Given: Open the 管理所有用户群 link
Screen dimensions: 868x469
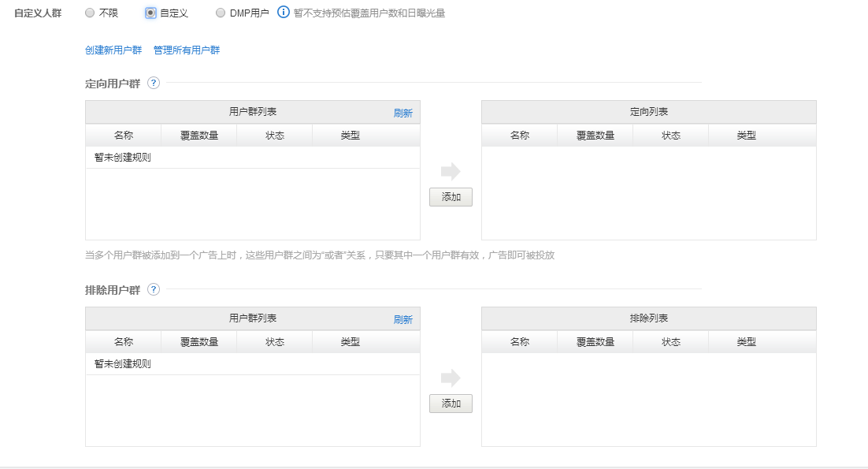Looking at the screenshot, I should (x=187, y=50).
